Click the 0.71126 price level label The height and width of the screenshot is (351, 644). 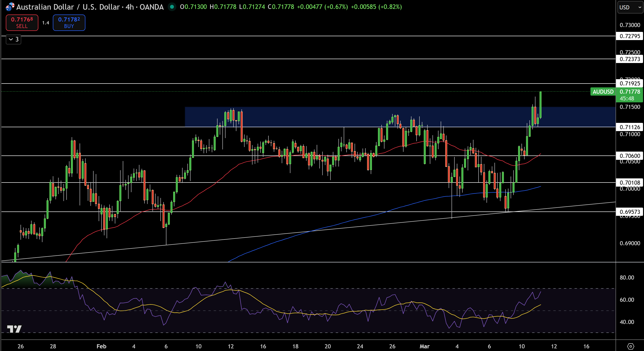(x=630, y=127)
